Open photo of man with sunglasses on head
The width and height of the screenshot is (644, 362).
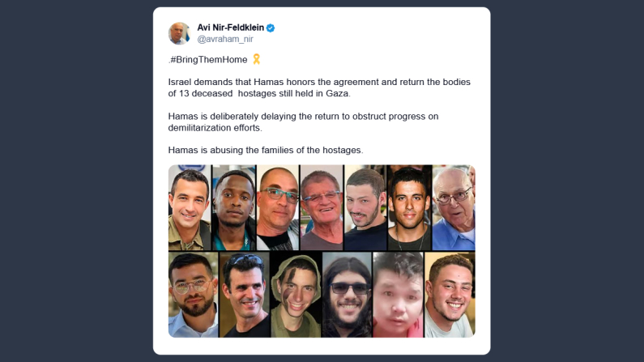pos(245,295)
